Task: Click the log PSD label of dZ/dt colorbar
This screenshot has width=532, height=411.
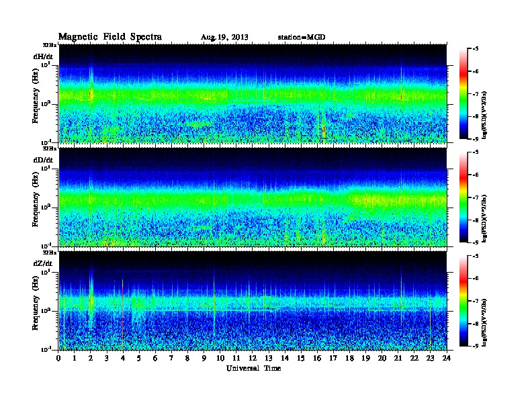Action: tap(484, 322)
